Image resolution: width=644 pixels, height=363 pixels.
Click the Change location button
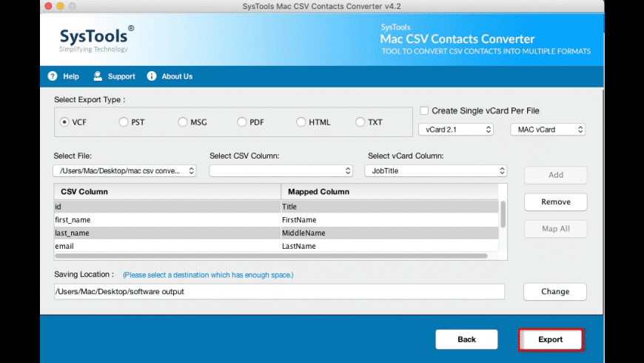pyautogui.click(x=555, y=291)
